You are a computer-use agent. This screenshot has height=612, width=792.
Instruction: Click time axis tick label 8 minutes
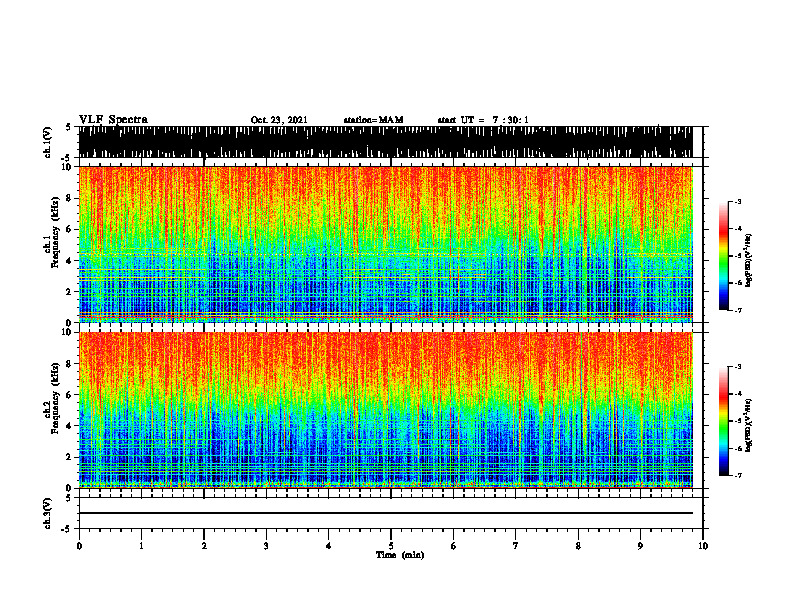pyautogui.click(x=578, y=546)
